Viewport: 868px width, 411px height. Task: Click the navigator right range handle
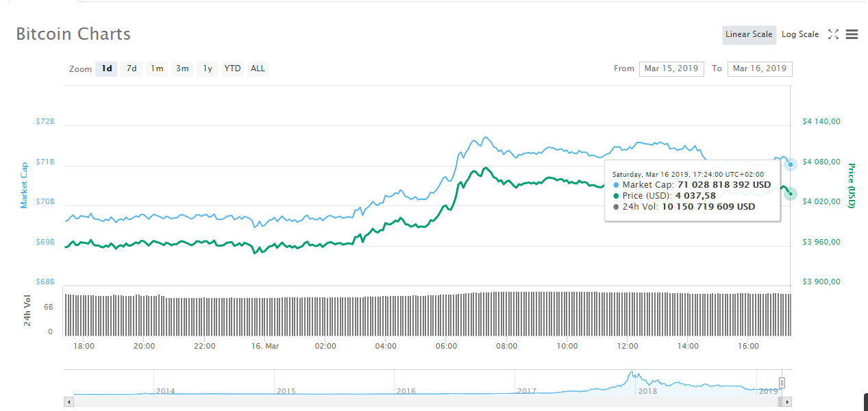point(782,383)
